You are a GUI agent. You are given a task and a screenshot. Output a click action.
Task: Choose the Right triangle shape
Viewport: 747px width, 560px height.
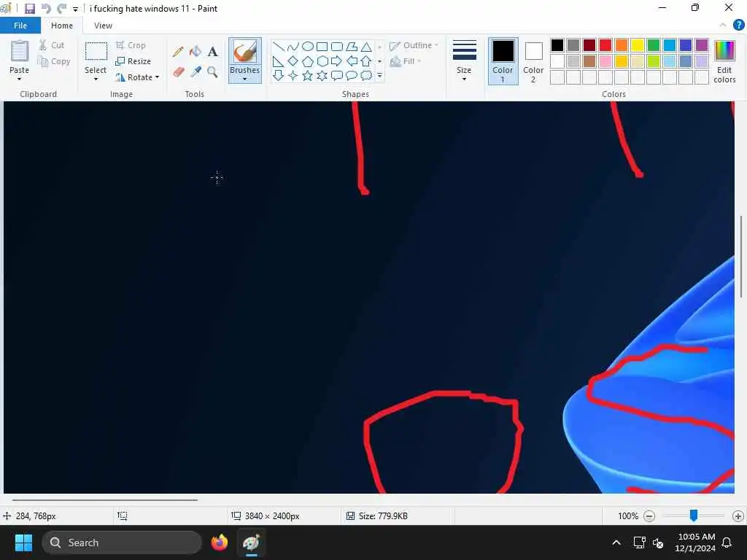point(279,61)
